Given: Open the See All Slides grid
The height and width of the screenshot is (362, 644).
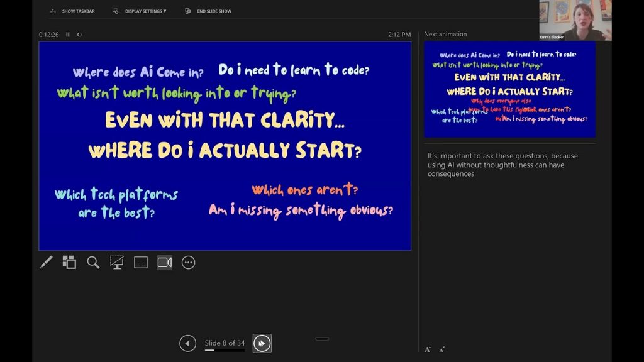Looking at the screenshot, I should 69,263.
